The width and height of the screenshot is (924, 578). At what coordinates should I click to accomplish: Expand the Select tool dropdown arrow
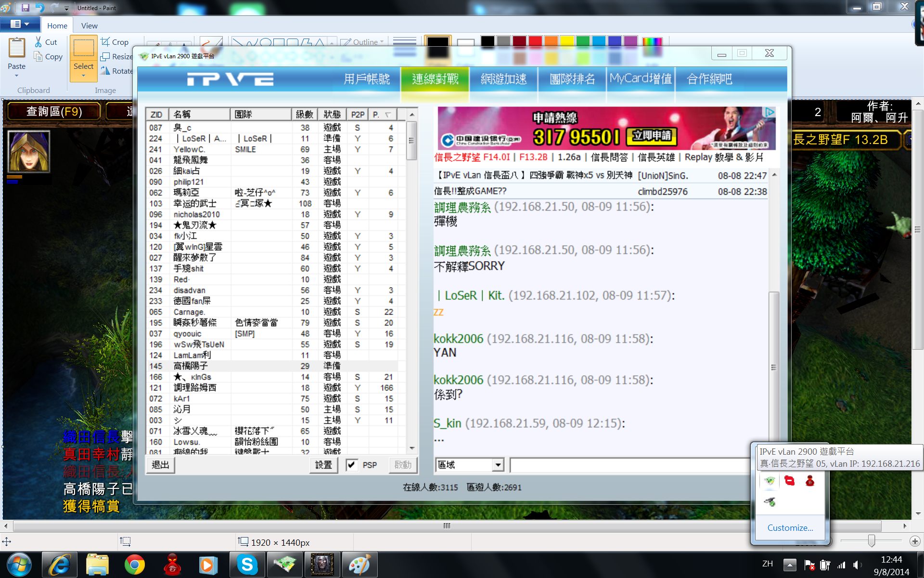(x=83, y=76)
